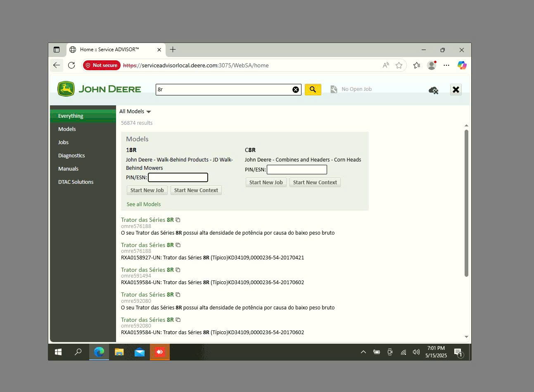Click the No Open Job wrench icon

tap(334, 89)
